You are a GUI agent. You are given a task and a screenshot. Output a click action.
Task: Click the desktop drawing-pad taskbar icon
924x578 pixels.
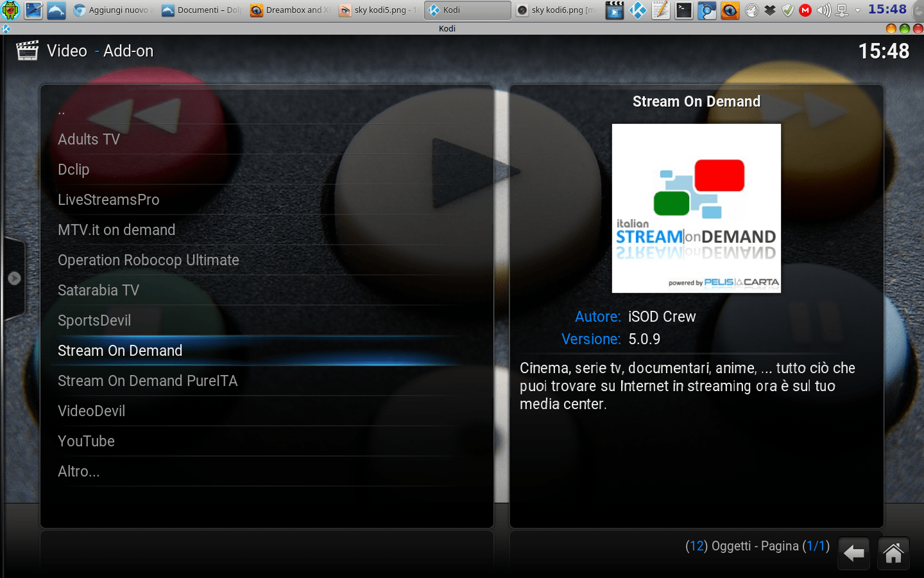[x=33, y=10]
